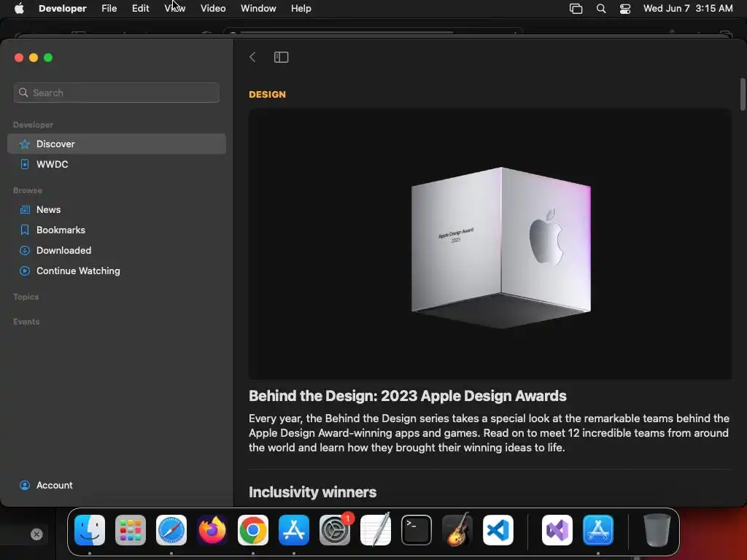Launch GarageBand from the Dock
747x560 pixels.
457,530
